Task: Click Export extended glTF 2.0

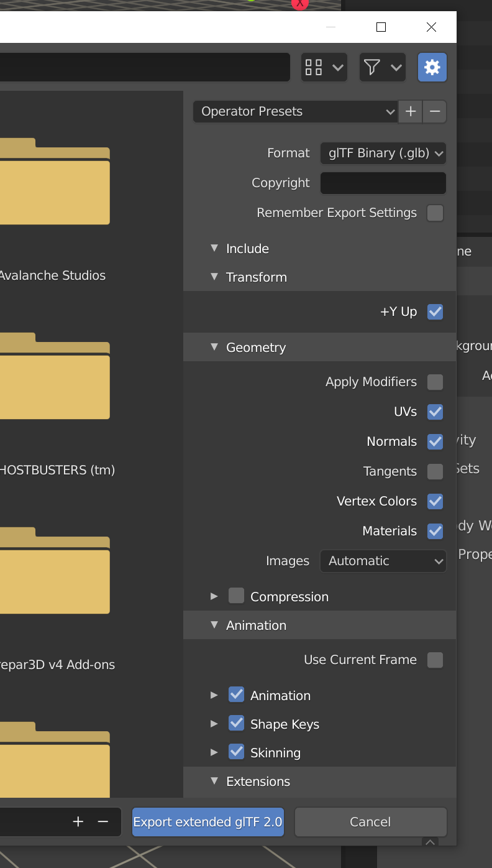Action: (207, 821)
